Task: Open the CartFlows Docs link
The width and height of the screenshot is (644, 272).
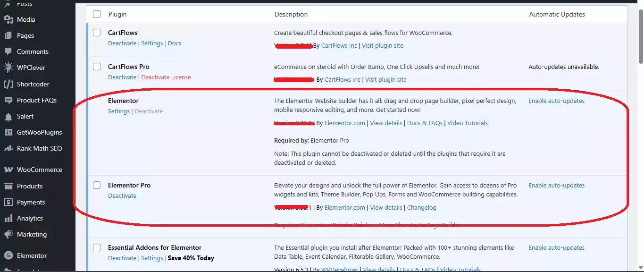Action: tap(175, 43)
